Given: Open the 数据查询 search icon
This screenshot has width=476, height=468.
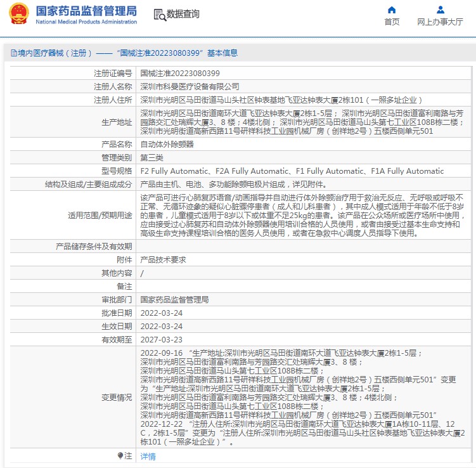Looking at the screenshot, I should point(160,15).
